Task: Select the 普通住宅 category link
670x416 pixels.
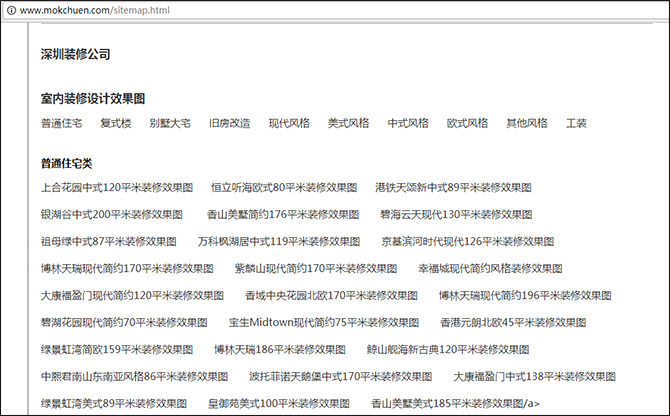Action: coord(62,123)
